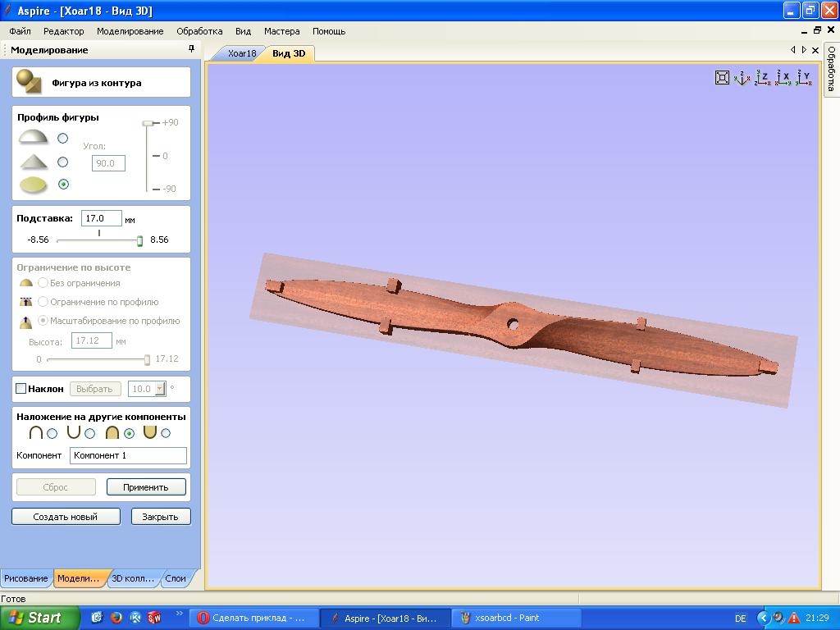Select flat profile radio button
This screenshot has width=840, height=630.
coord(63,185)
